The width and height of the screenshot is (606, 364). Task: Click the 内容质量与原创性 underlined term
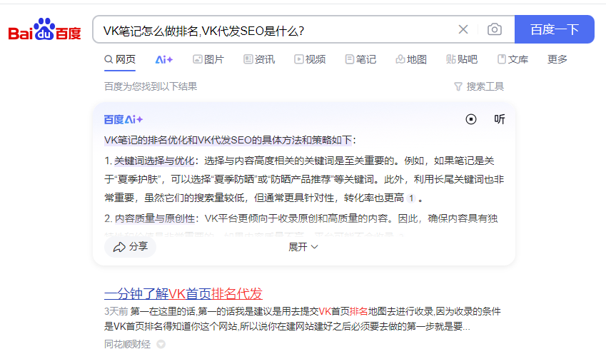pos(155,218)
